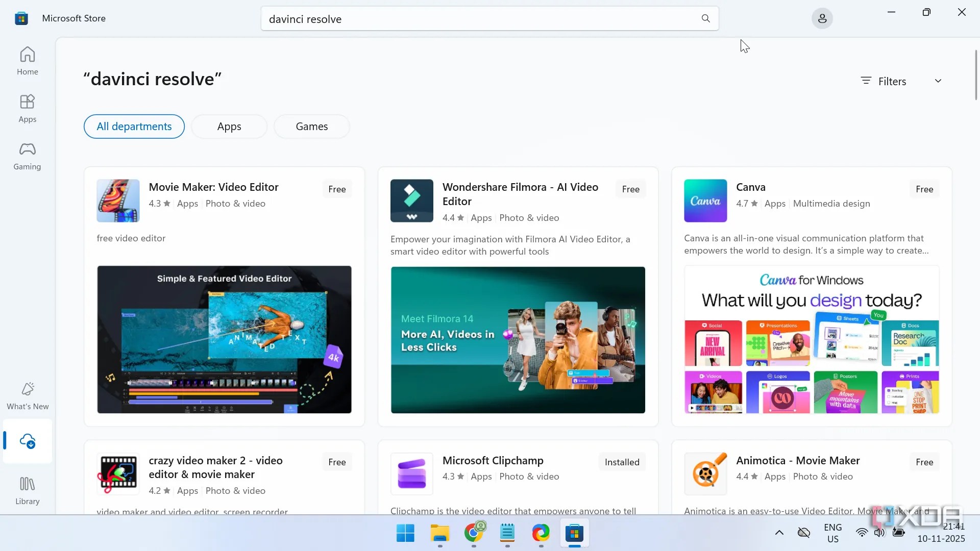This screenshot has width=980, height=551.
Task: Click the sync-off tray icon beside the ENG language indicator
Action: point(803,533)
